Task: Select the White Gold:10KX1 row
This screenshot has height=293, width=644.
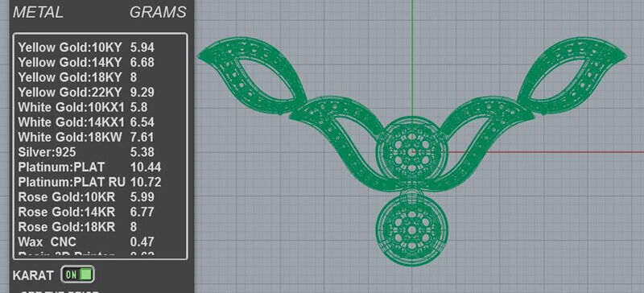Action: tap(101, 107)
